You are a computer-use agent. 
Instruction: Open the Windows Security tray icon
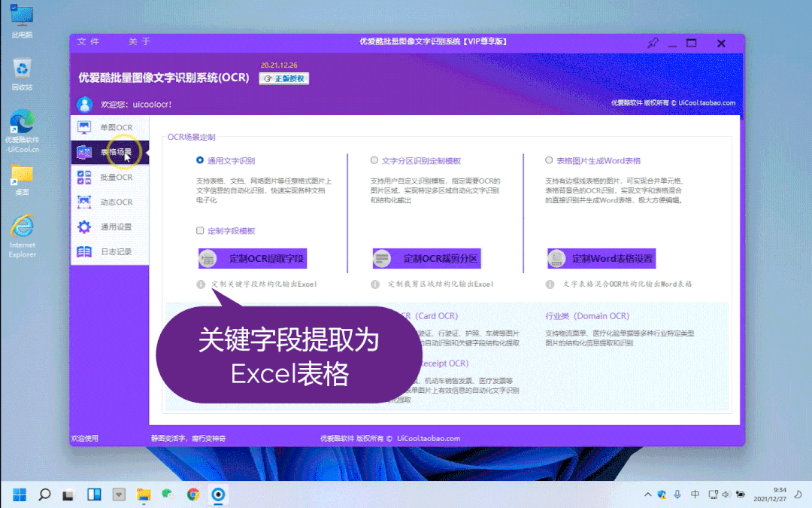[x=662, y=494]
